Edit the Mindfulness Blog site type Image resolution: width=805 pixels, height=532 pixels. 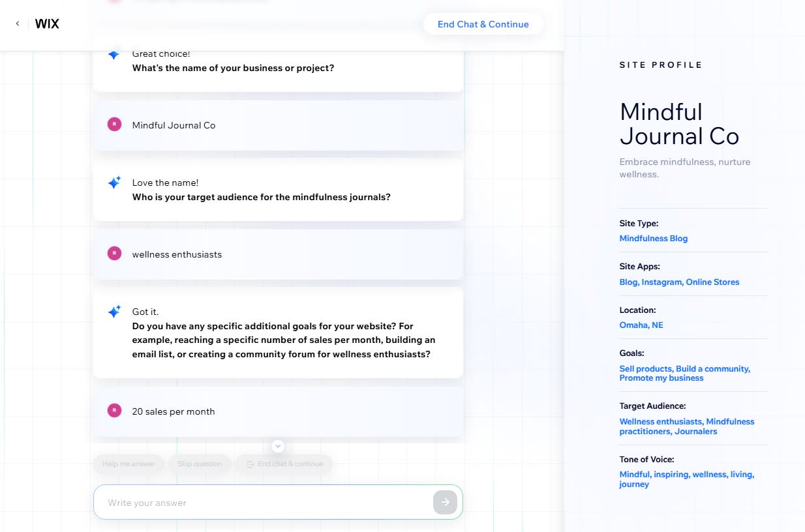pyautogui.click(x=653, y=239)
